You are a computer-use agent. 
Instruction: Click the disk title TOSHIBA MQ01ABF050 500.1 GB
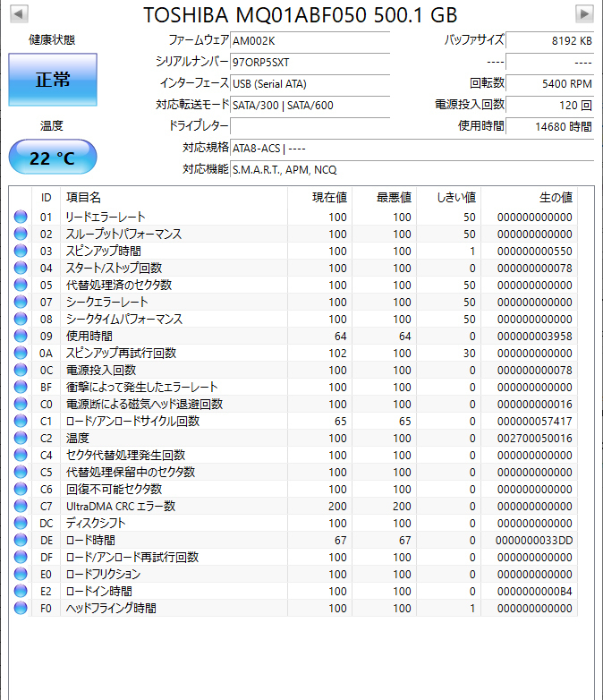[301, 15]
